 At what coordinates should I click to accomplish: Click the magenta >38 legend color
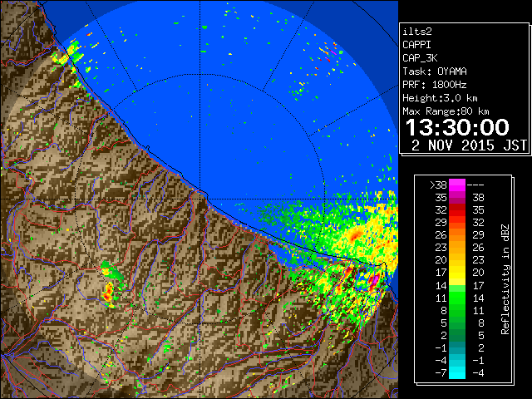pos(457,185)
